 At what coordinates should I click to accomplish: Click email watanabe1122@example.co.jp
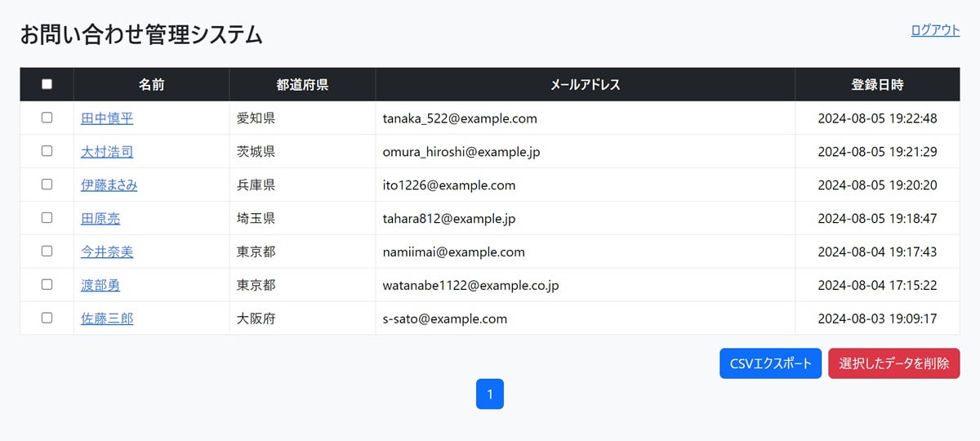click(470, 285)
